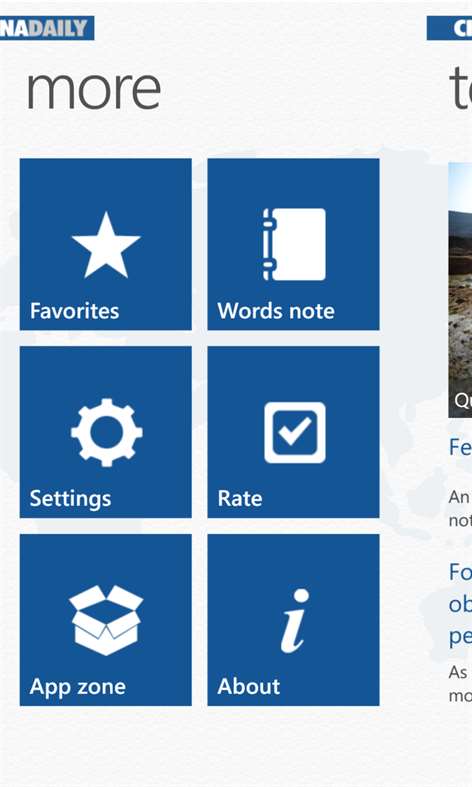Screen dimensions: 472x787
Task: Tap the checkmark box Rate icon
Action: click(x=295, y=433)
